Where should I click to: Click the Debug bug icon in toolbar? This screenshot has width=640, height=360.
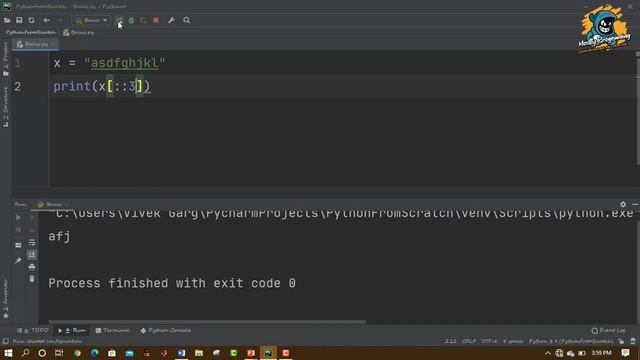click(x=131, y=20)
